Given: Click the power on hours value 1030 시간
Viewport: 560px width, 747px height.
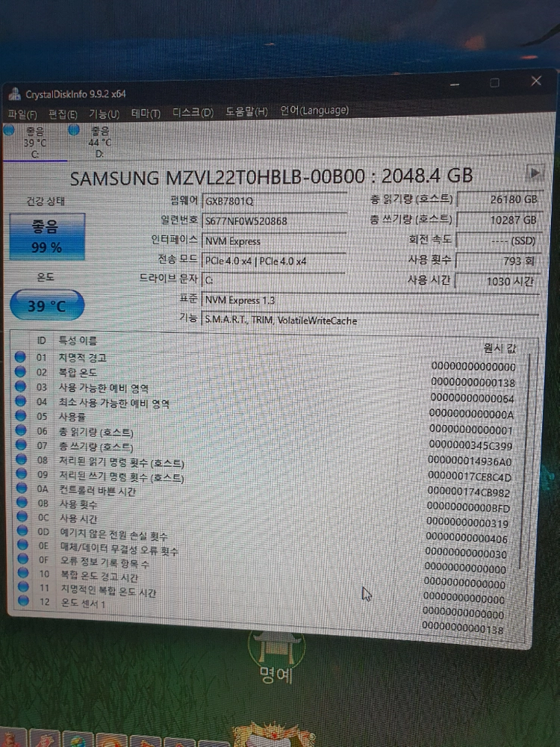Looking at the screenshot, I should (x=497, y=281).
